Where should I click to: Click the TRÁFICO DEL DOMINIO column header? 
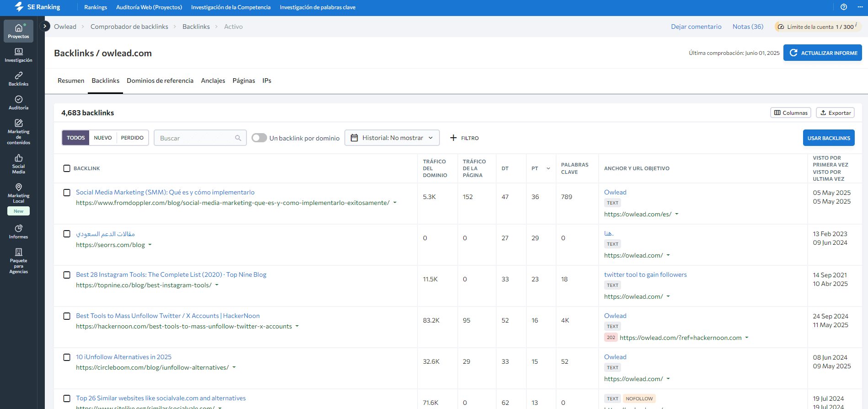tap(435, 168)
